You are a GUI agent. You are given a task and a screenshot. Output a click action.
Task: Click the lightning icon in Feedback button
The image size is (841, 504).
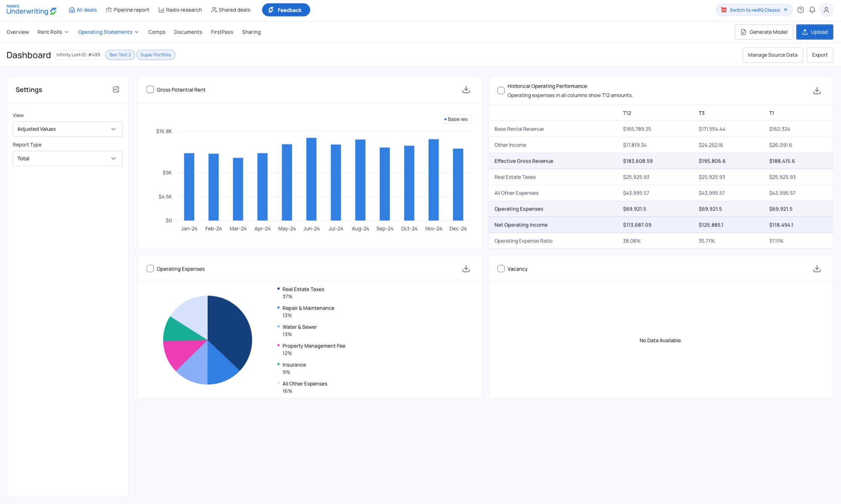[271, 10]
